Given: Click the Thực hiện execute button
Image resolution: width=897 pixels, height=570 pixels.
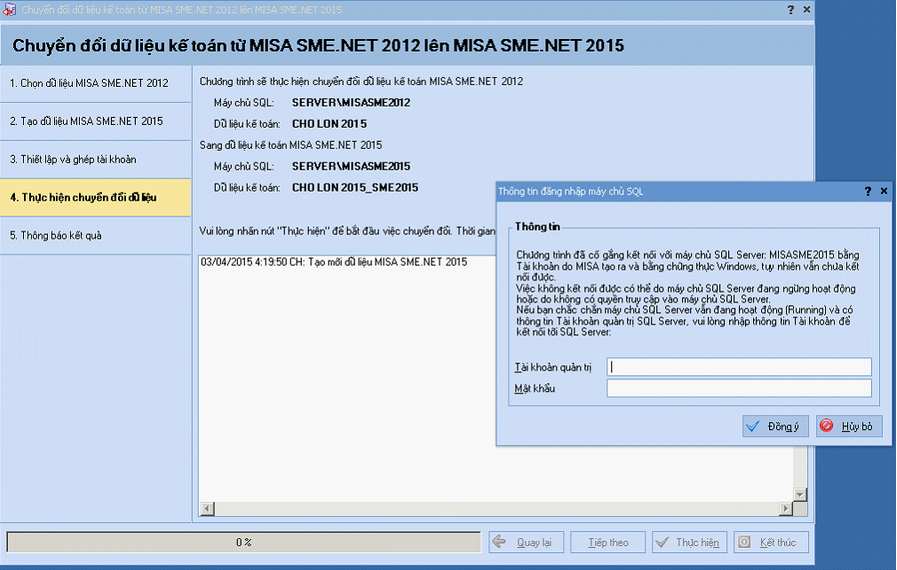Looking at the screenshot, I should coord(689,543).
